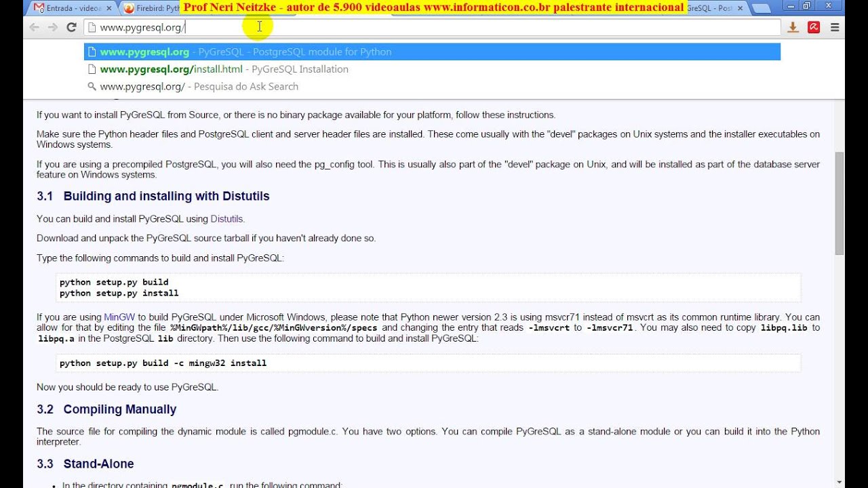
Task: Open a new browser tab
Action: click(x=761, y=8)
